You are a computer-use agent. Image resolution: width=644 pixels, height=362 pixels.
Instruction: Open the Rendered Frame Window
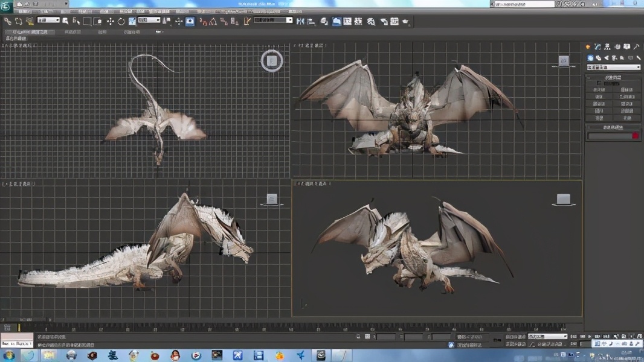tap(394, 21)
